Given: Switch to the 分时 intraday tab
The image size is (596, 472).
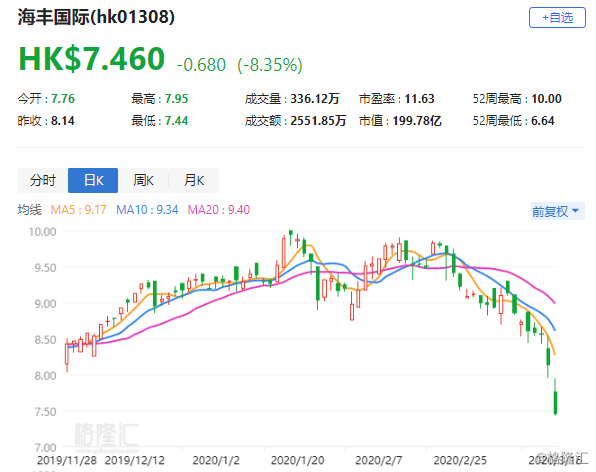Looking at the screenshot, I should coord(43,180).
